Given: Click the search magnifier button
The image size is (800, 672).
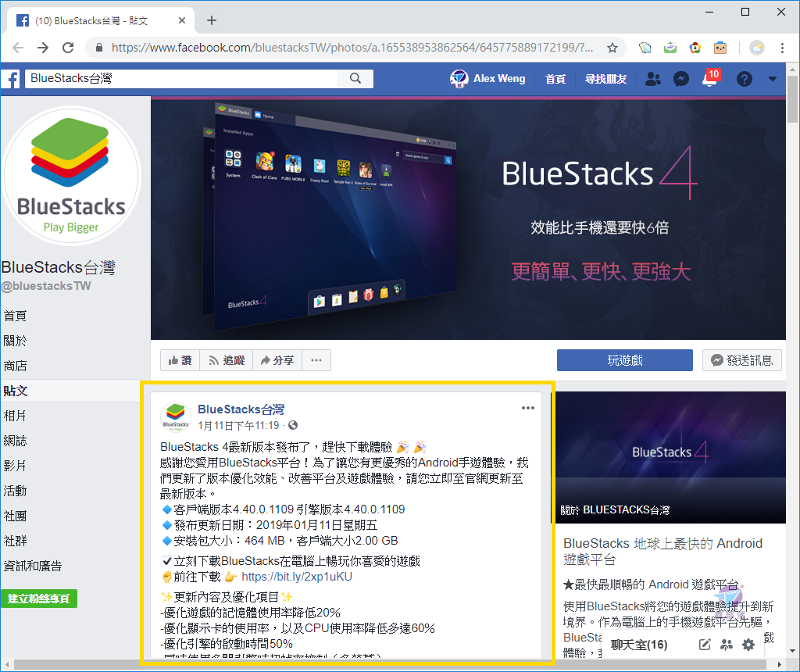Looking at the screenshot, I should tap(355, 79).
